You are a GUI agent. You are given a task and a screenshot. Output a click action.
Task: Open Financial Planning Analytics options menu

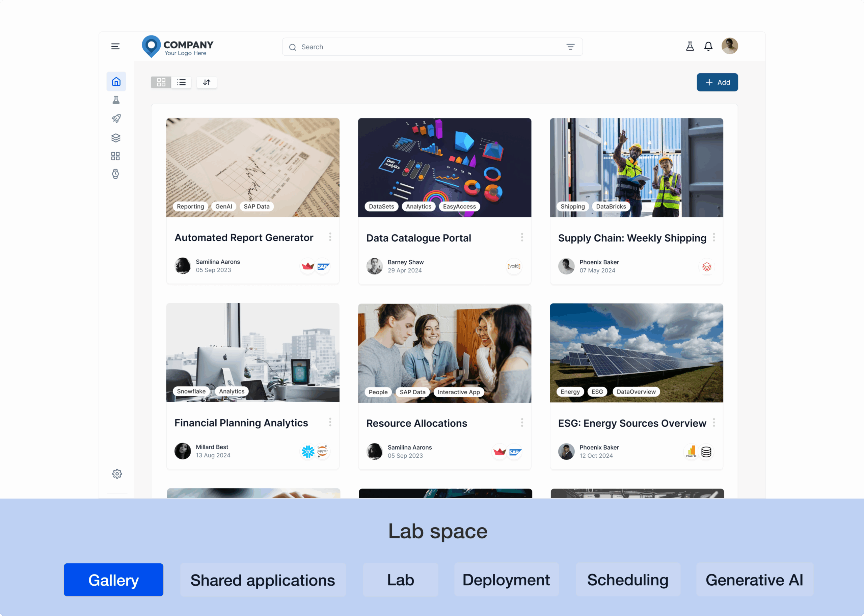point(330,422)
